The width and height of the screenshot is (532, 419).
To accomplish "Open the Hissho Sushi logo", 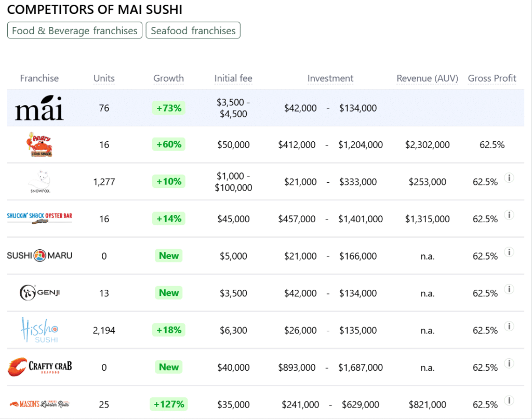I will pos(39,330).
